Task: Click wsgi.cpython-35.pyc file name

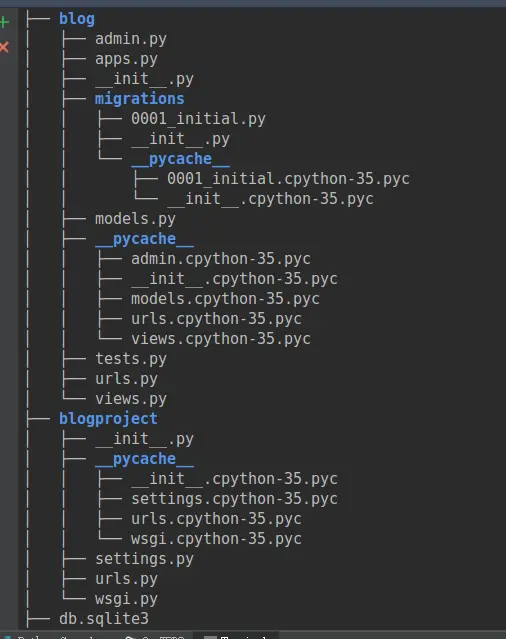Action: [x=216, y=539]
